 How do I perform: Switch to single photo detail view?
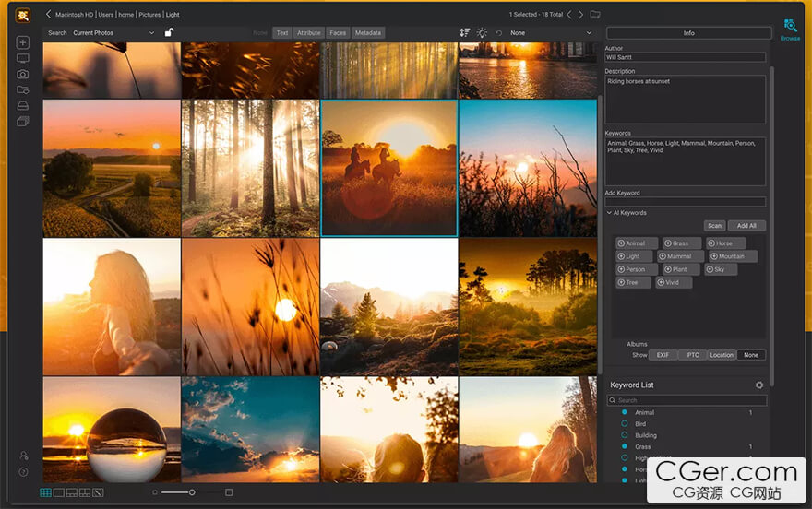(x=59, y=492)
